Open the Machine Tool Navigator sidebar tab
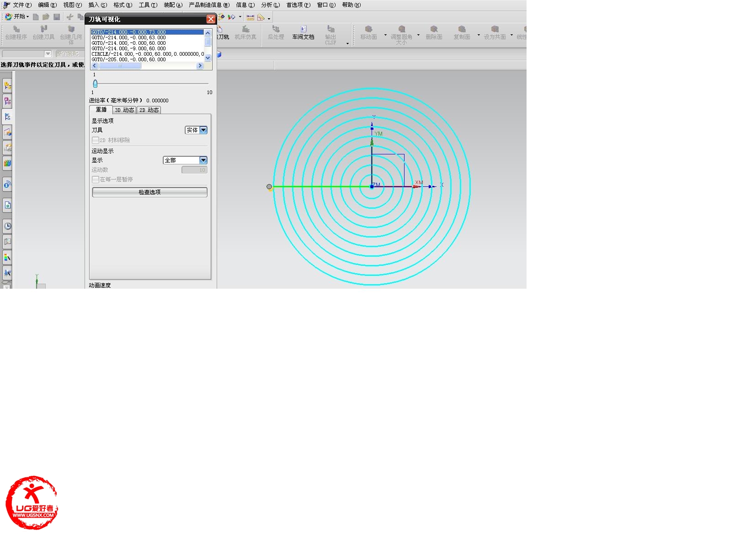The image size is (756, 534). 7,132
